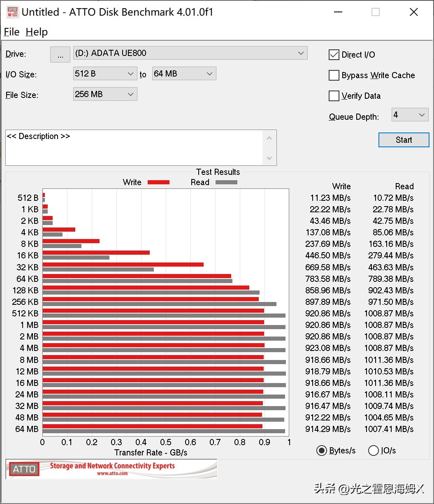Click the Start button
The width and height of the screenshot is (434, 504).
pyautogui.click(x=404, y=140)
